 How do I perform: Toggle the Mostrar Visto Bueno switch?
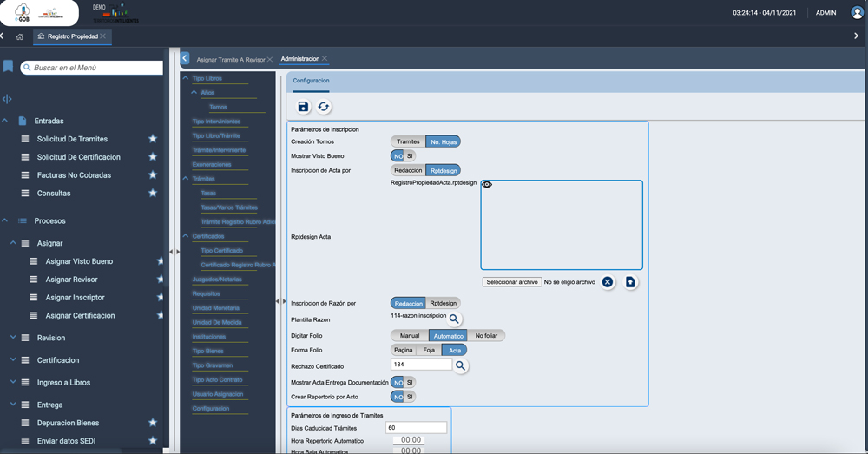403,156
